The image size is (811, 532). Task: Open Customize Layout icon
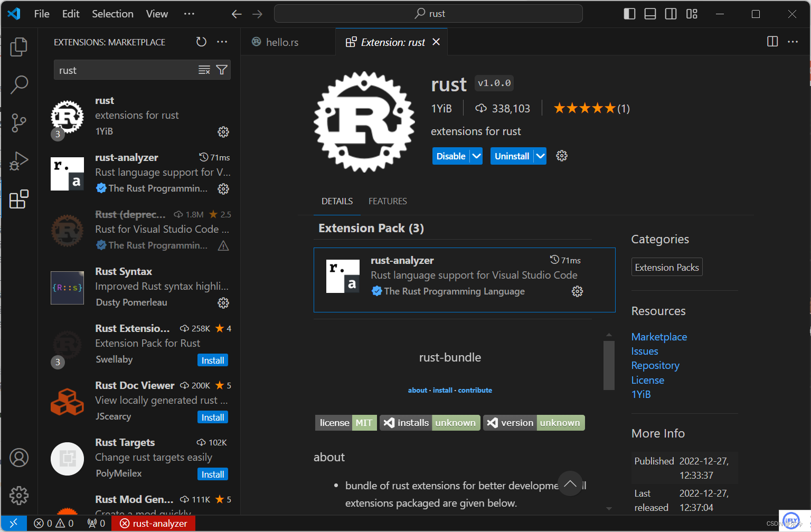click(692, 14)
